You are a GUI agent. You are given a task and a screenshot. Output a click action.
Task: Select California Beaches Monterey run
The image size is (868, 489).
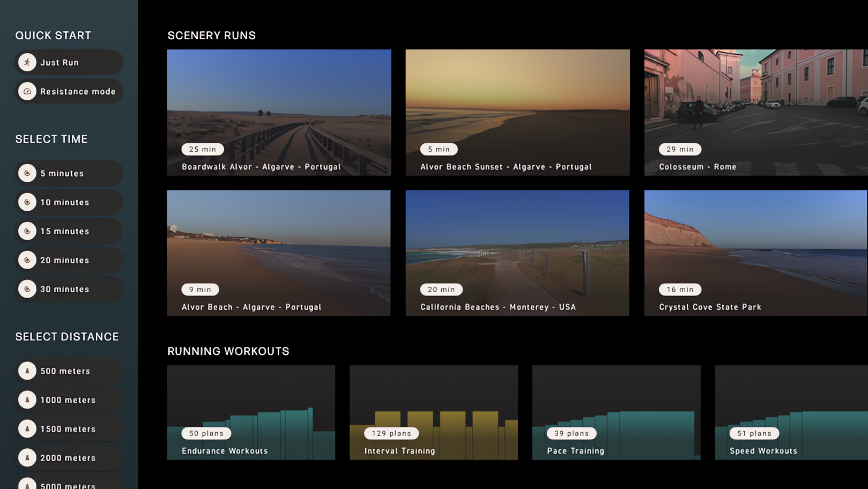click(x=517, y=253)
